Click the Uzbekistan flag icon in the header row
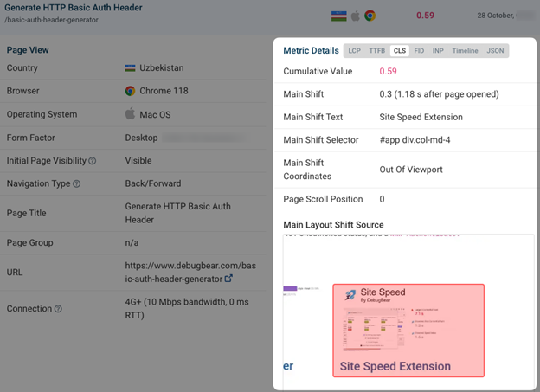The width and height of the screenshot is (540, 392). [x=339, y=16]
